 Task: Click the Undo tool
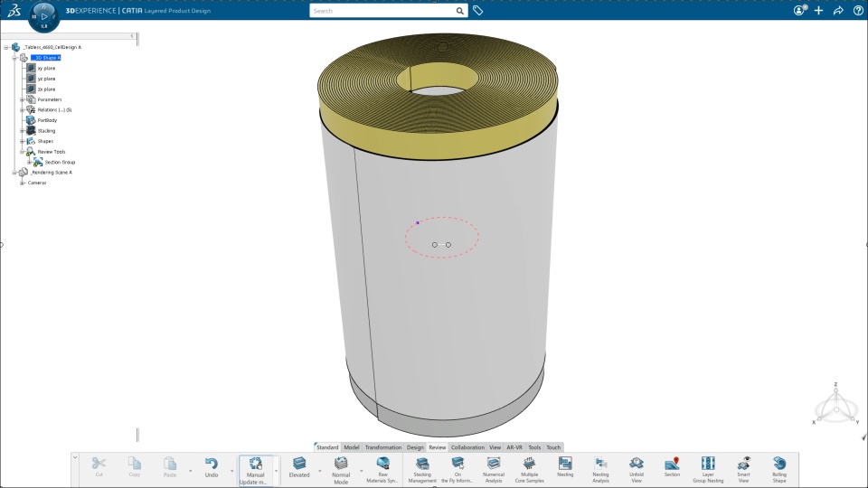211,466
